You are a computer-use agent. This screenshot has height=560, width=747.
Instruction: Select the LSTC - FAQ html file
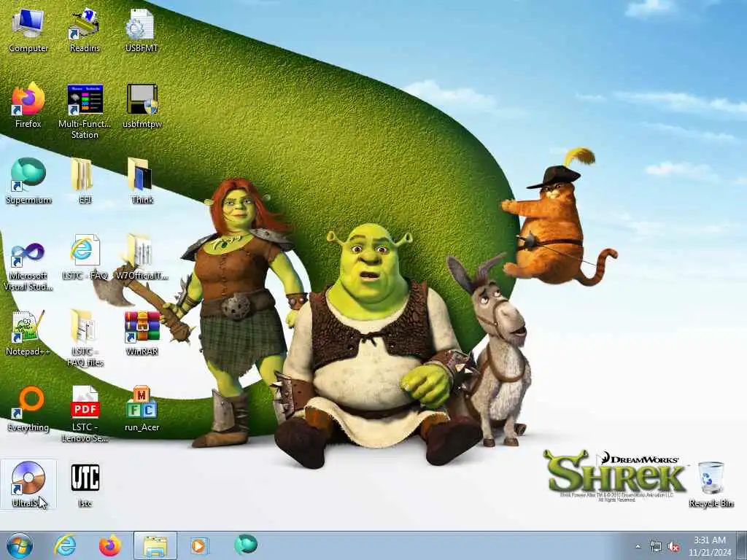point(85,257)
